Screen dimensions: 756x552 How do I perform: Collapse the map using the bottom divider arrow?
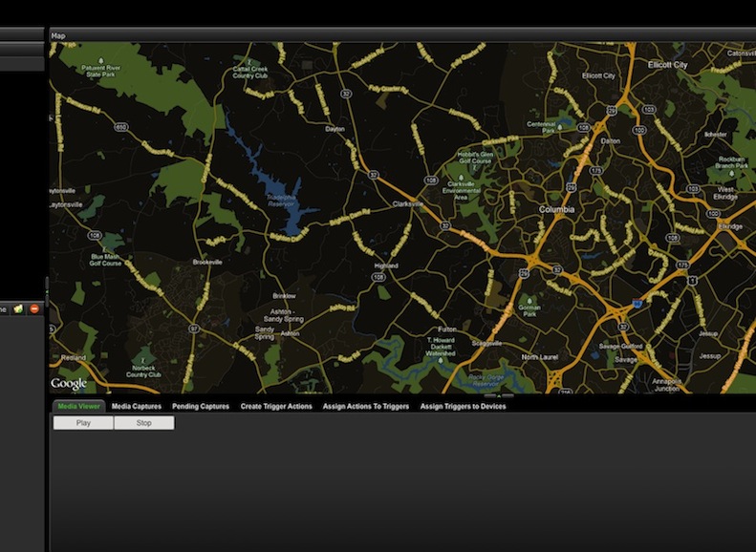click(x=498, y=395)
